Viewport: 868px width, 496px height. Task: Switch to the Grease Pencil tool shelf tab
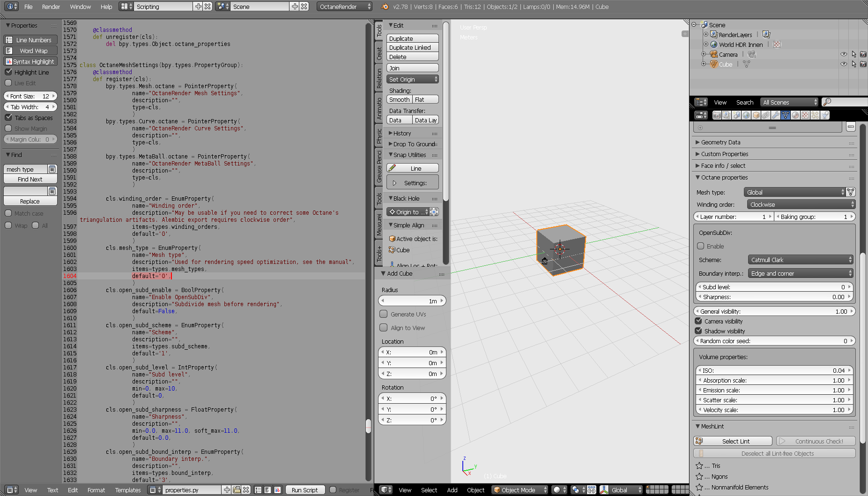pos(379,167)
